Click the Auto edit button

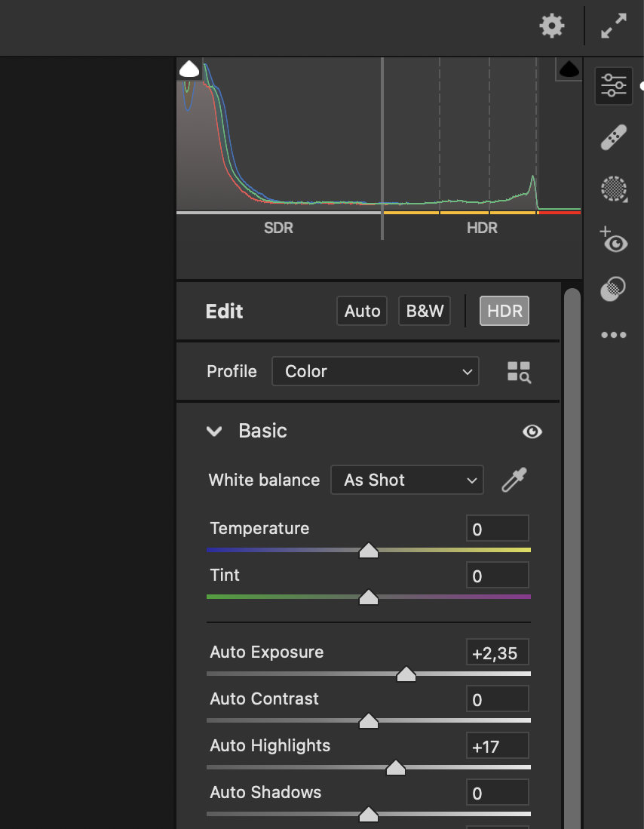[362, 311]
